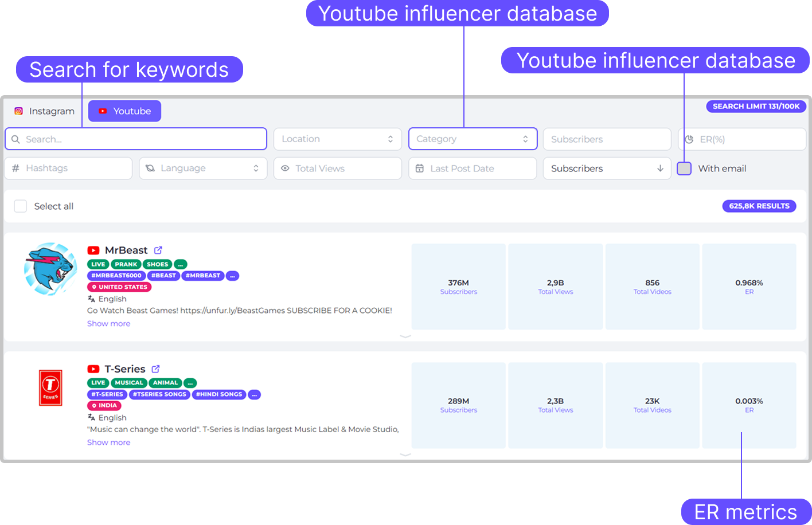Click the #BEAST hashtag tag
The image size is (812, 525).
pos(163,276)
